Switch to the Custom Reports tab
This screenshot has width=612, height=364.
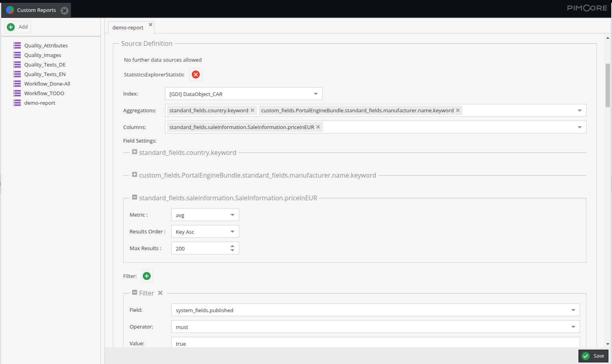(36, 10)
